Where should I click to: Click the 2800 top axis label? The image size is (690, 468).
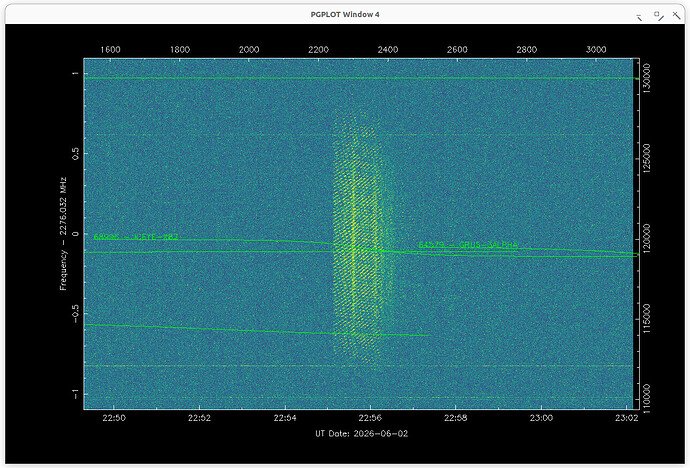coord(526,50)
